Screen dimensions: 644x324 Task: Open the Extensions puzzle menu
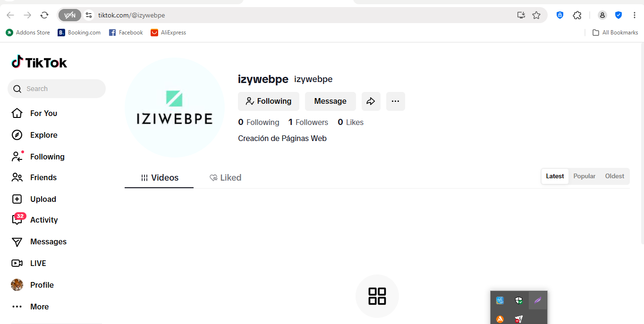click(x=577, y=15)
